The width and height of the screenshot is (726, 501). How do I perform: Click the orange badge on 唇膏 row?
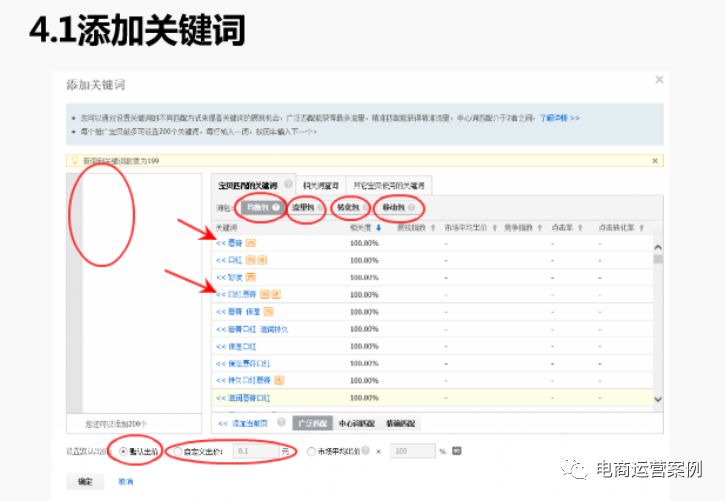click(x=250, y=243)
